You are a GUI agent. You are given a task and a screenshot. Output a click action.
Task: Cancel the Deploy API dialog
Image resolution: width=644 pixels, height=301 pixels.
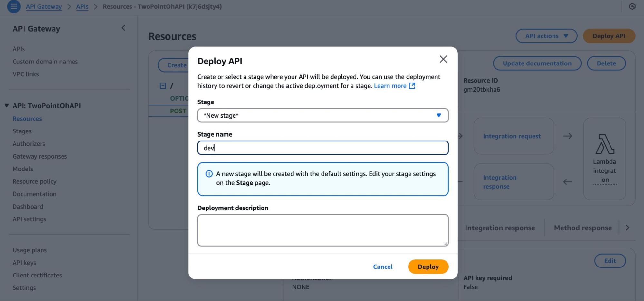pos(383,267)
